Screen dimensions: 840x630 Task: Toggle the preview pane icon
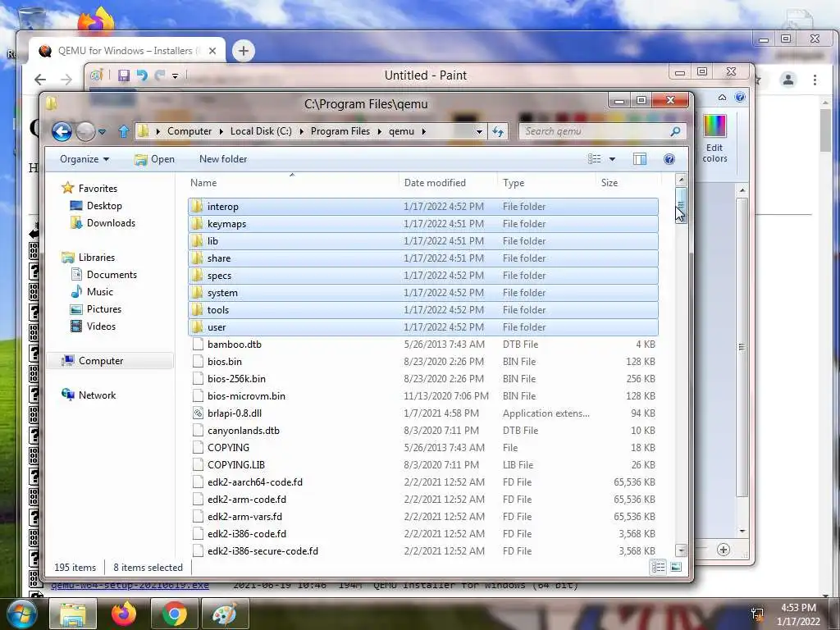640,159
